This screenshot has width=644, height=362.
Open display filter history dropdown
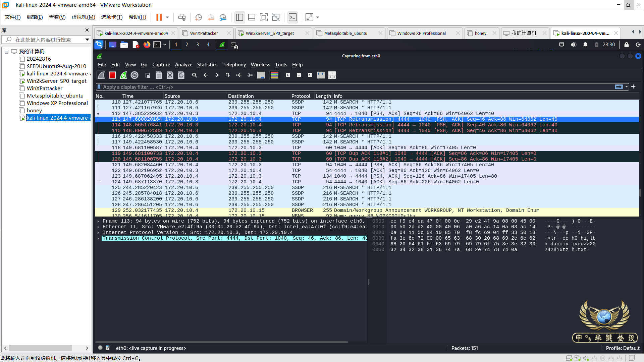point(627,87)
